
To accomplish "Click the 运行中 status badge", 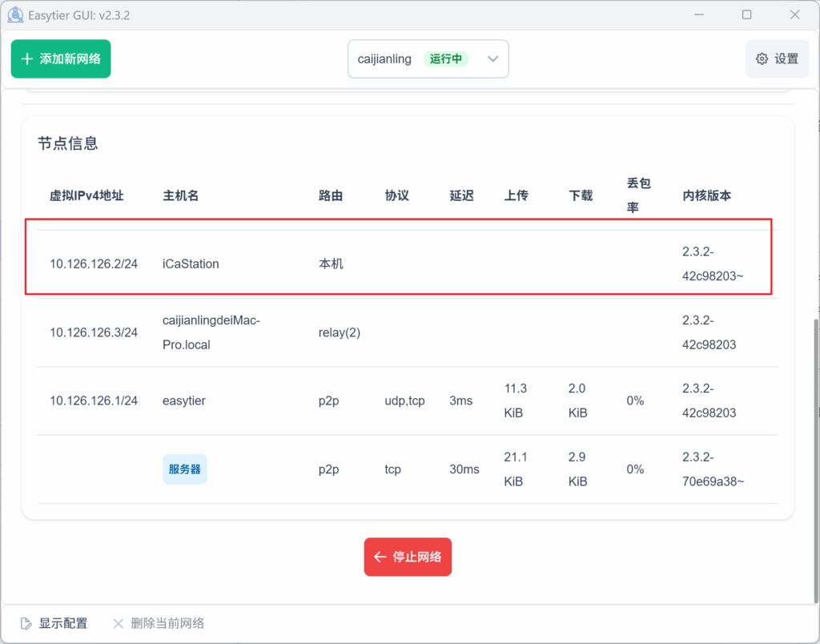I will click(x=446, y=58).
